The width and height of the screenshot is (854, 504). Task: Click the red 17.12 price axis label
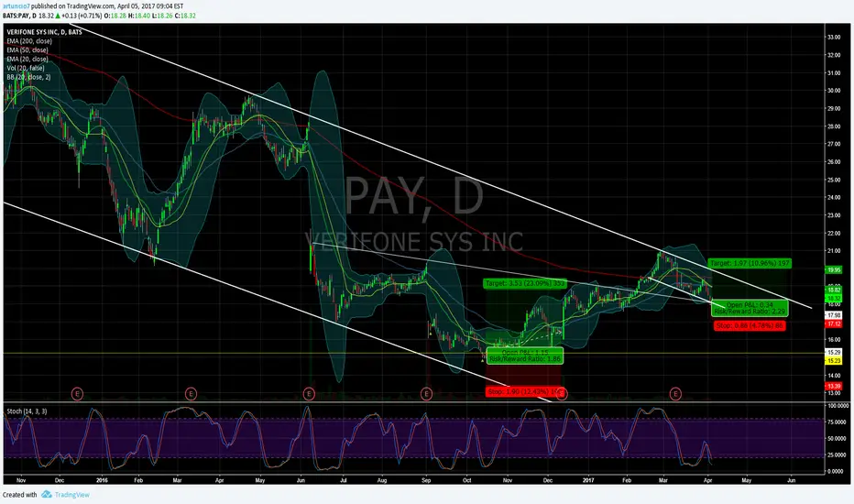click(x=834, y=323)
